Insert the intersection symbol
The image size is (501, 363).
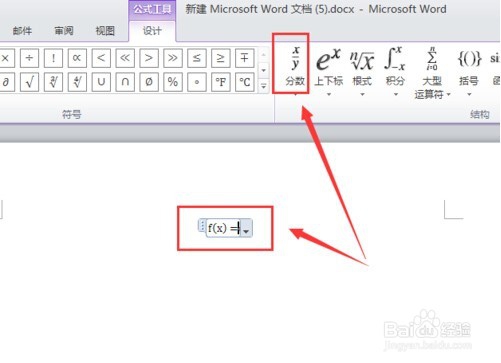[125, 82]
